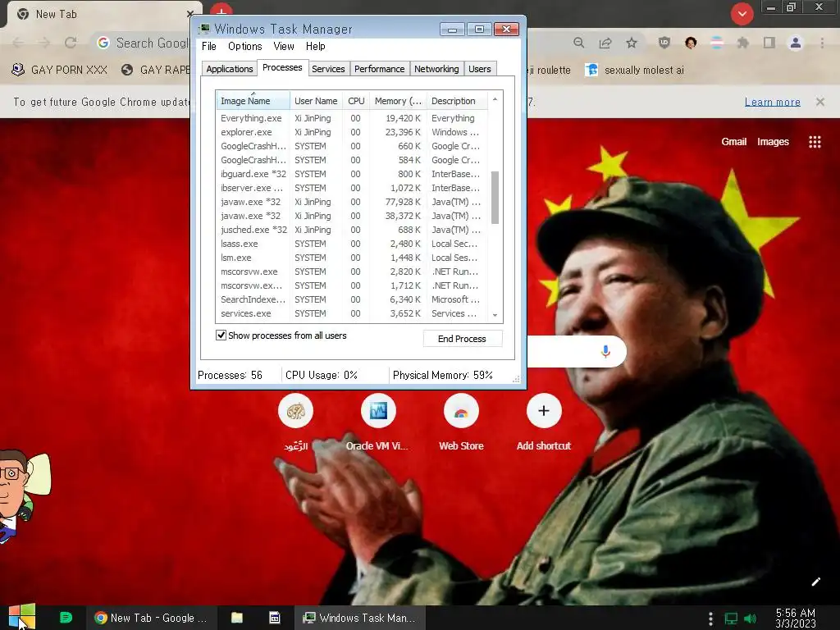This screenshot has height=630, width=840.
Task: Click the share icon in Chrome toolbar
Action: [605, 43]
